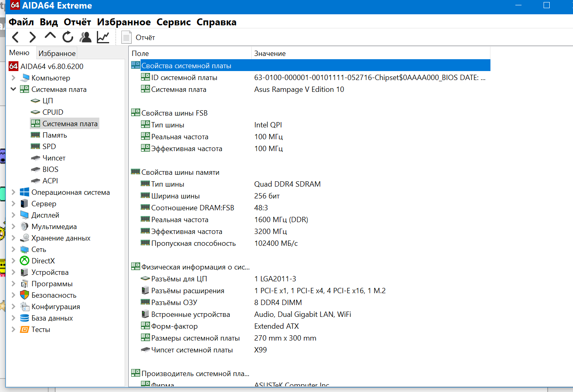The height and width of the screenshot is (392, 573).
Task: Select the BIOS tree item
Action: [x=50, y=169]
